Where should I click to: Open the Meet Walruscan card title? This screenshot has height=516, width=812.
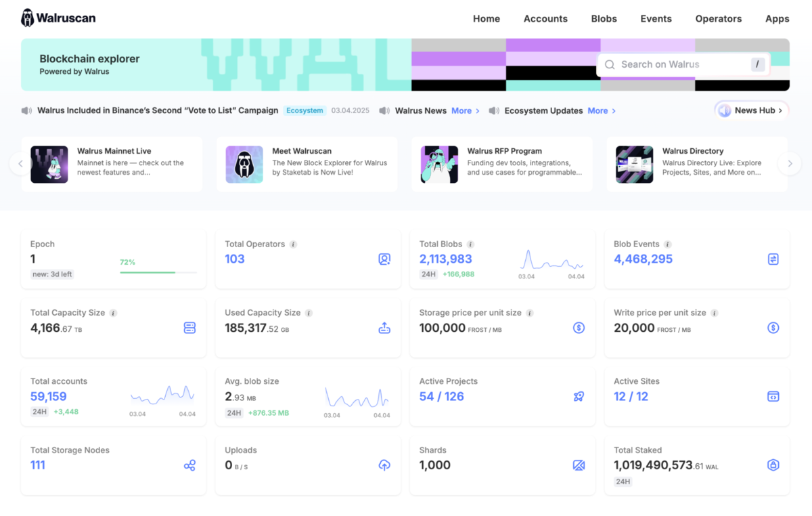[x=302, y=151]
